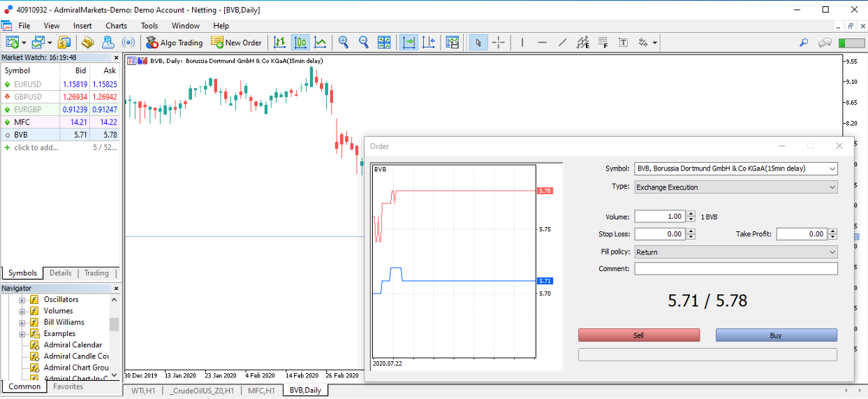868x399 pixels.
Task: Open Fill policy dropdown
Action: point(735,252)
